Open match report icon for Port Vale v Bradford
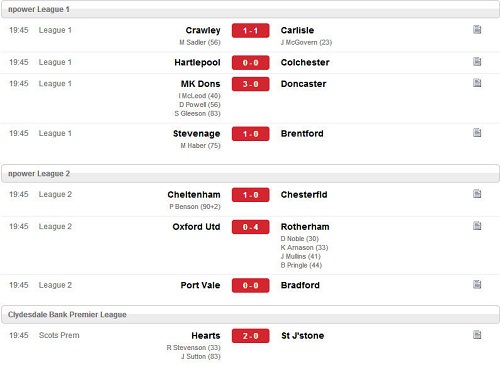This screenshot has width=500, height=367. (477, 284)
